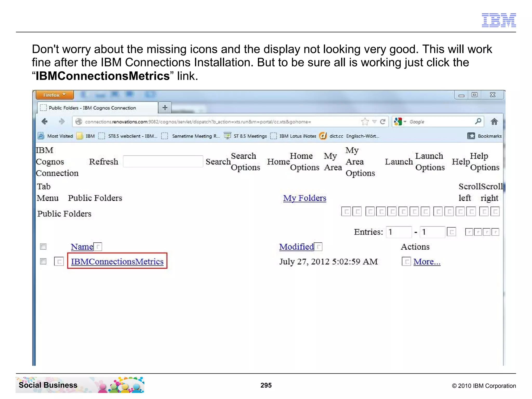Click the search magnifier icon
Image resolution: width=532 pixels, height=399 pixels.
pyautogui.click(x=478, y=121)
